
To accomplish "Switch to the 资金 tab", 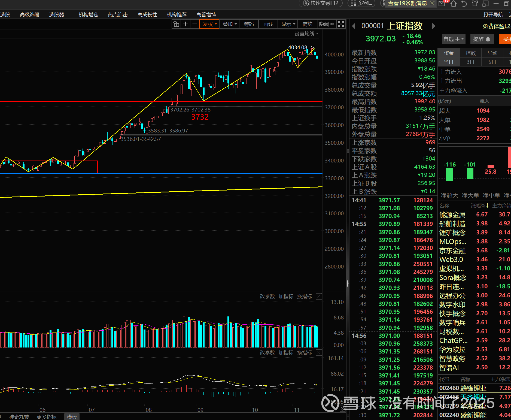I will 449,53.
